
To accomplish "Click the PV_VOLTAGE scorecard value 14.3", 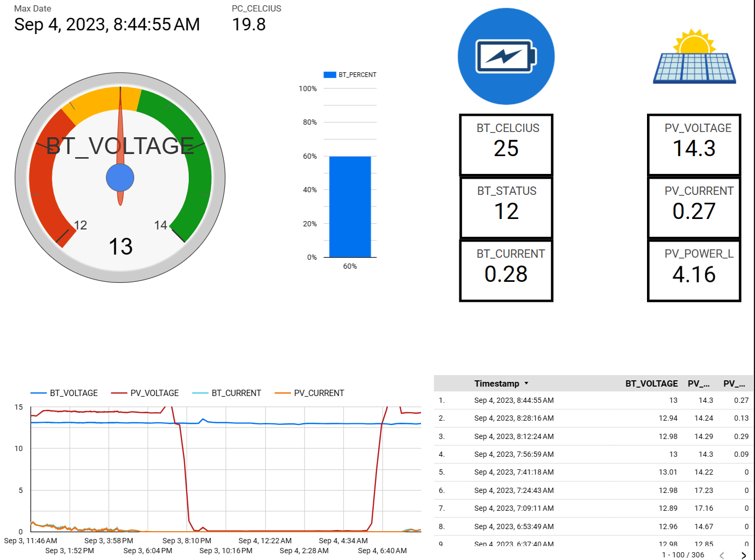I will pyautogui.click(x=694, y=148).
